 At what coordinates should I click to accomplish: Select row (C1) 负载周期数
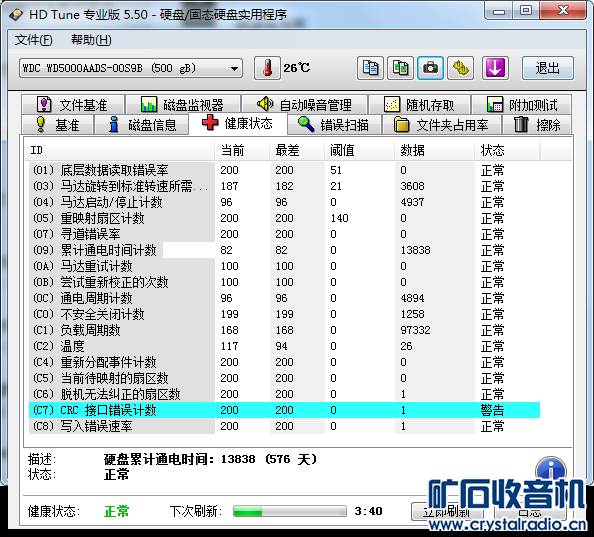pos(284,330)
